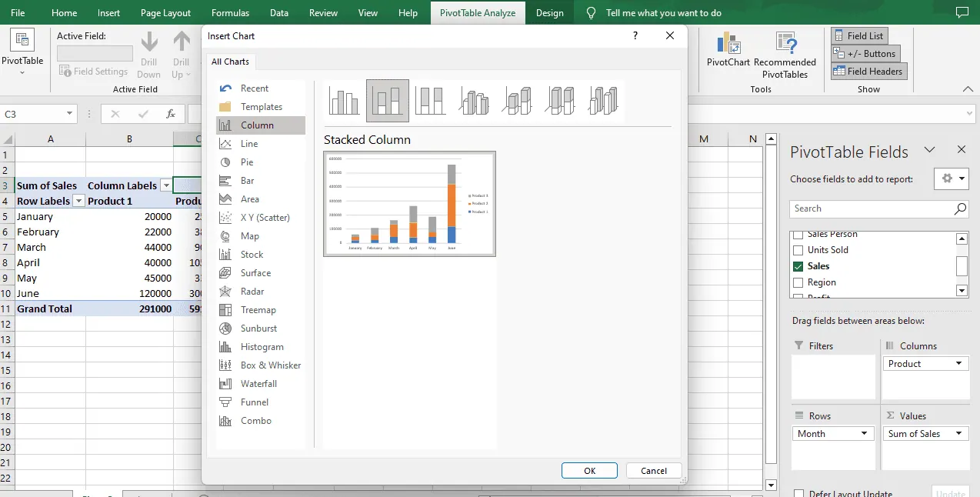
Task: Choose Box & Whisker chart category
Action: 261,365
